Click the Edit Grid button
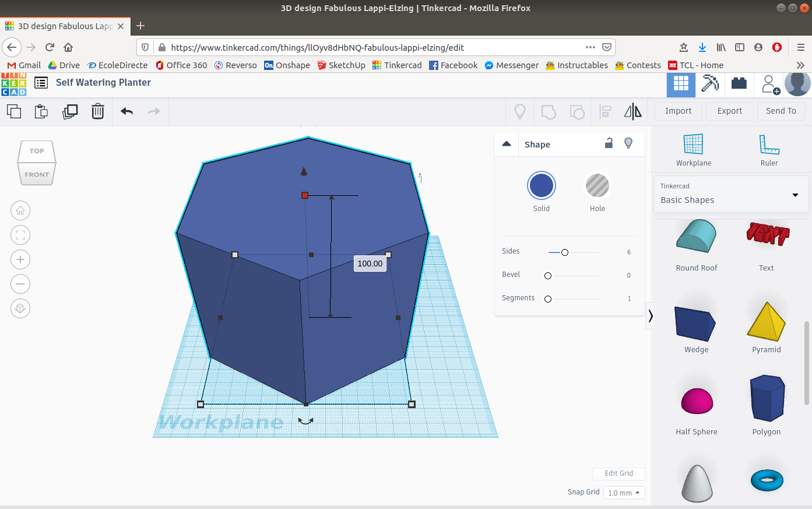This screenshot has width=812, height=509. pyautogui.click(x=619, y=473)
